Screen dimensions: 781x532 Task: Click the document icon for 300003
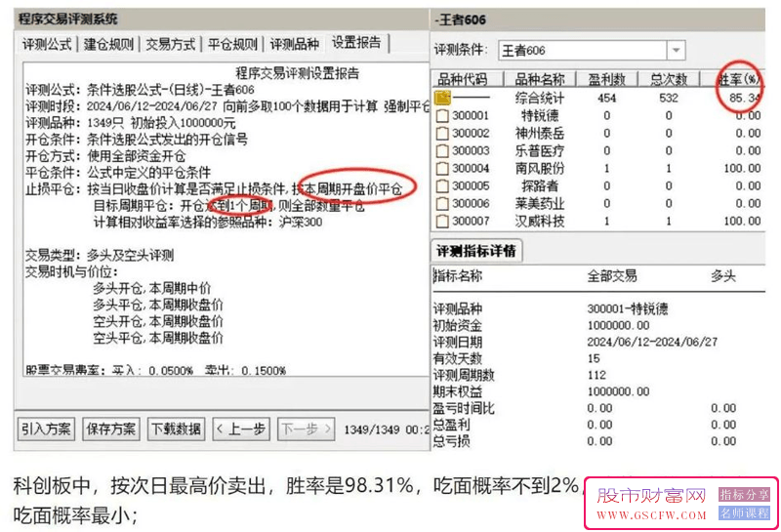point(442,151)
